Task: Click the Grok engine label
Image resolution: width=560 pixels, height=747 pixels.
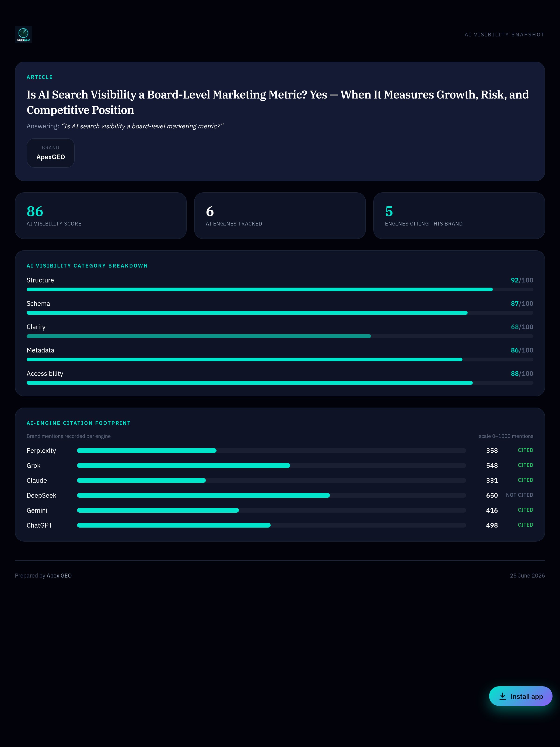Action: (33, 465)
